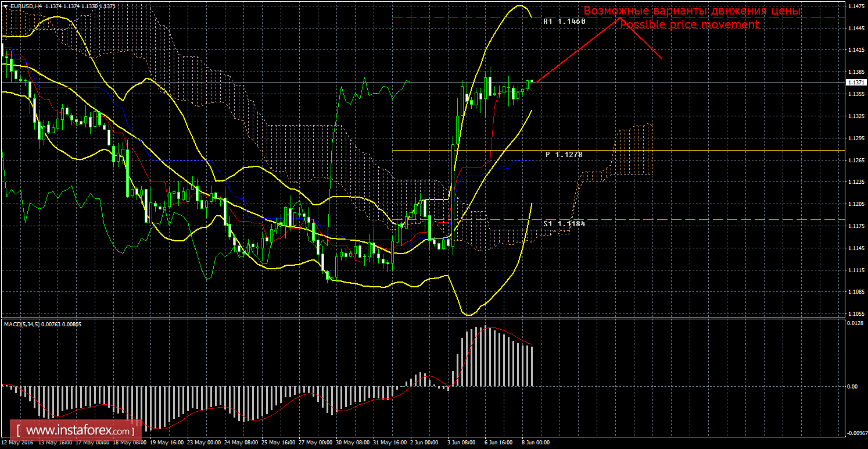This screenshot has height=449, width=868.
Task: Click price axis value 1.1205
Action: click(x=856, y=204)
